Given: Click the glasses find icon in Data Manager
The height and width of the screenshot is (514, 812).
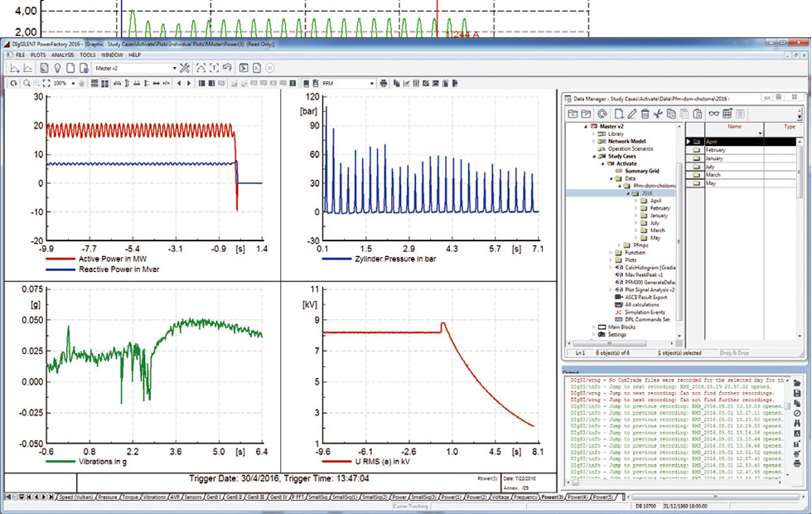Looking at the screenshot, I should click(714, 114).
